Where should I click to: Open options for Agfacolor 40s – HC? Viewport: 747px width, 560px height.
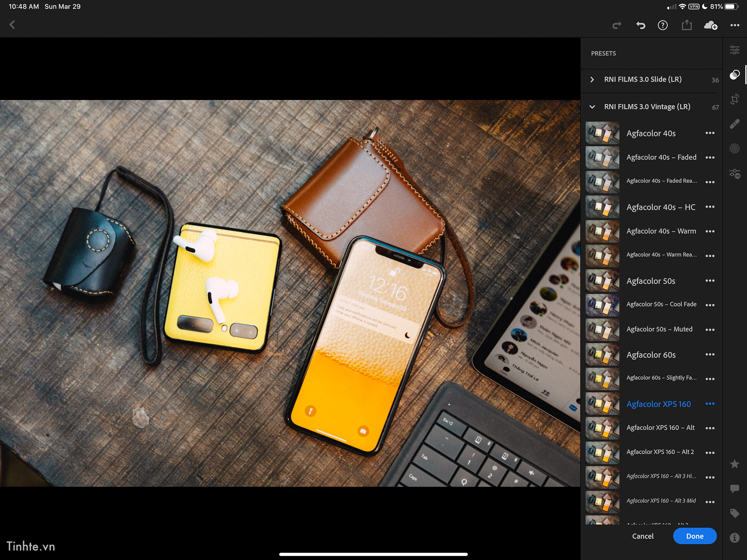tap(710, 207)
